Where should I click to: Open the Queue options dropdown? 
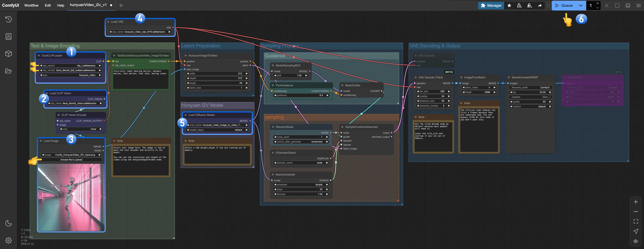click(580, 5)
